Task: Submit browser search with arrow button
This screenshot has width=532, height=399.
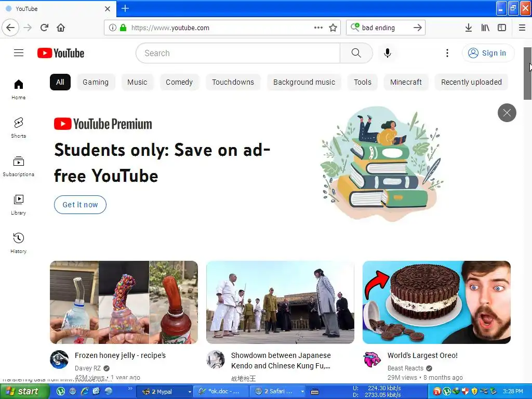Action: click(x=418, y=28)
